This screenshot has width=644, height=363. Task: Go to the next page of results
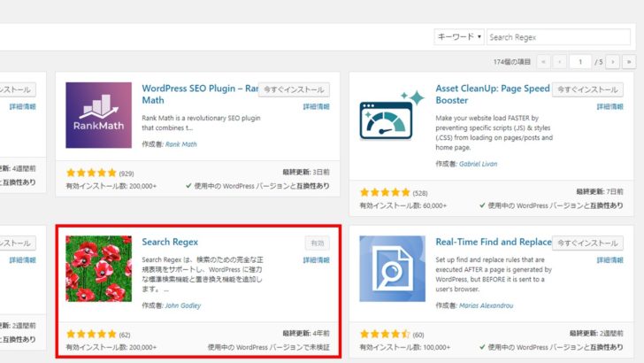pyautogui.click(x=610, y=62)
